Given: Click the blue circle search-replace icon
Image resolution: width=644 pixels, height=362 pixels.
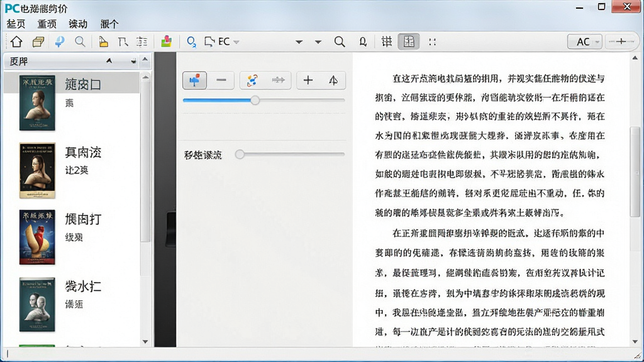Looking at the screenshot, I should (x=191, y=41).
